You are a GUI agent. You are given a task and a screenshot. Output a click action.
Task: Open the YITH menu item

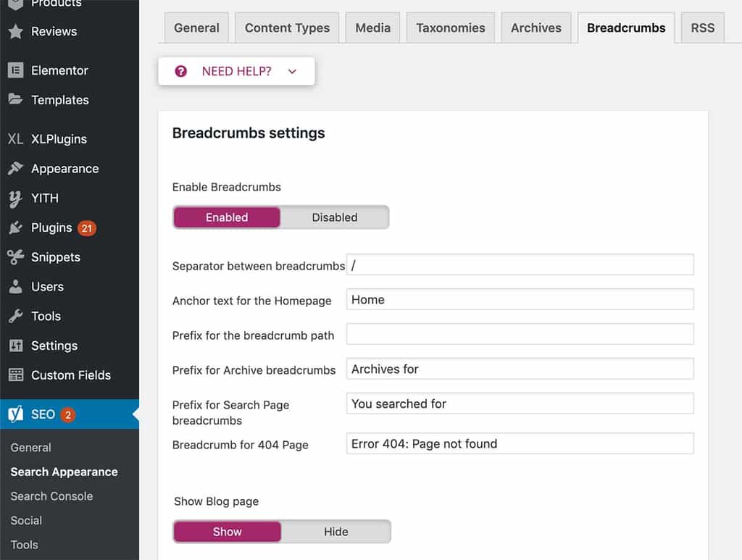[70, 198]
